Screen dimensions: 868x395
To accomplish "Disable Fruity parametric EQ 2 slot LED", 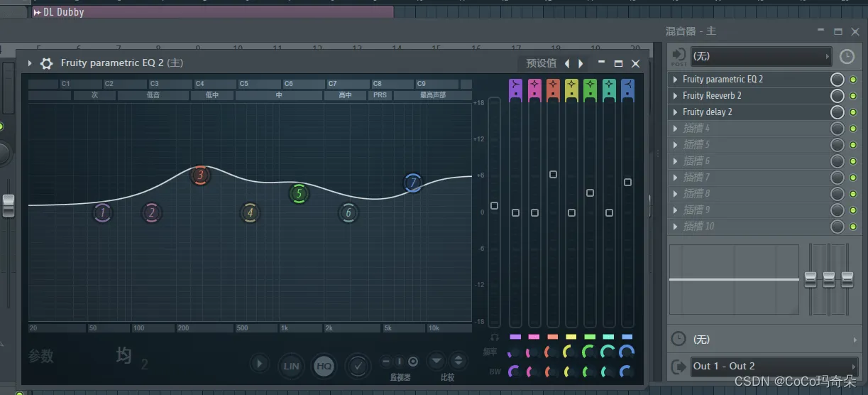I will pyautogui.click(x=853, y=80).
